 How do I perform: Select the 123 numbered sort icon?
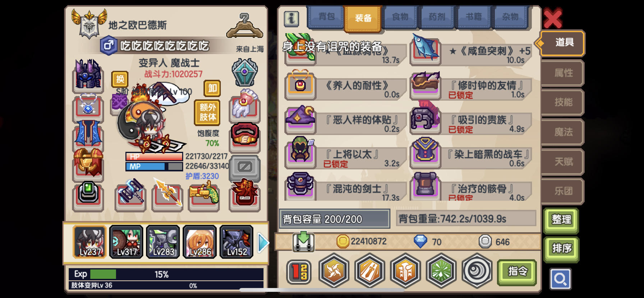pos(299,272)
